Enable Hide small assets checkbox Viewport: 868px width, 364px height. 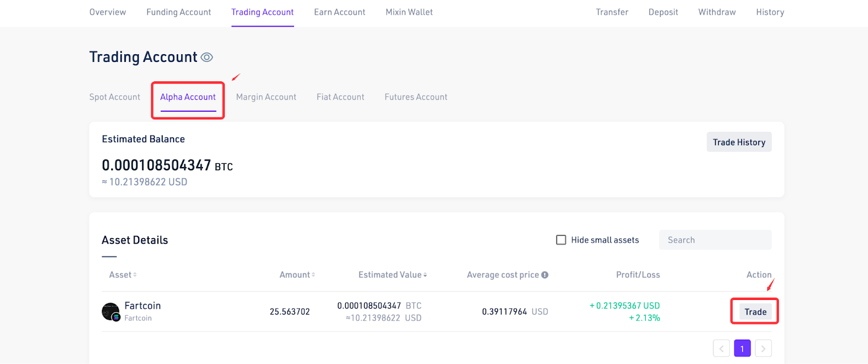tap(561, 240)
